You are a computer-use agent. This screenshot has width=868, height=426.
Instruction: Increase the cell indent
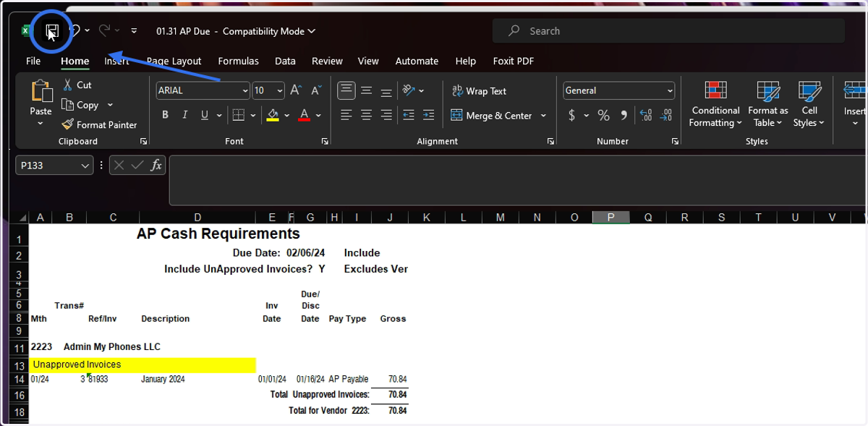coord(428,115)
